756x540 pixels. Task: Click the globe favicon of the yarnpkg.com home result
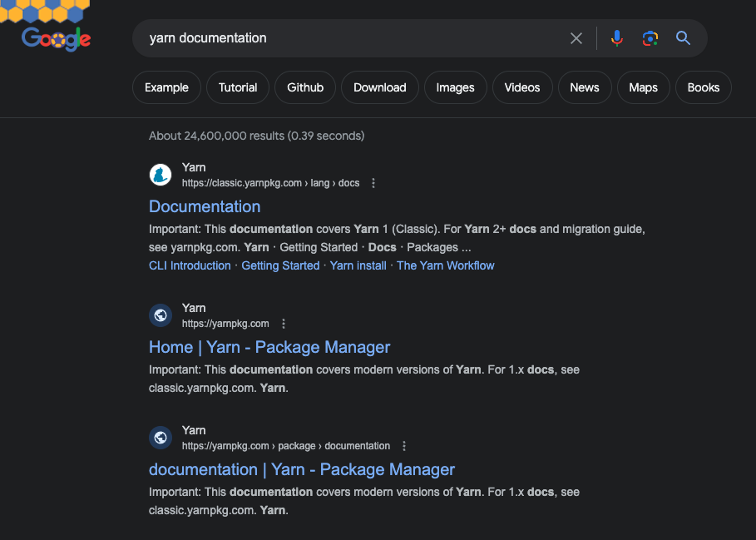pyautogui.click(x=161, y=315)
